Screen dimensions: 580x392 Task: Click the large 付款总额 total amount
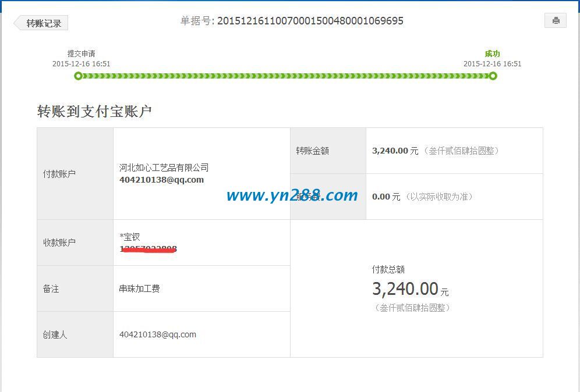(x=408, y=288)
